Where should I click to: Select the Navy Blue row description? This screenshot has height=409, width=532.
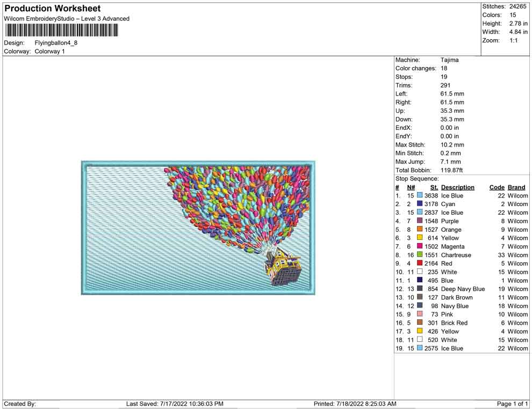point(455,306)
